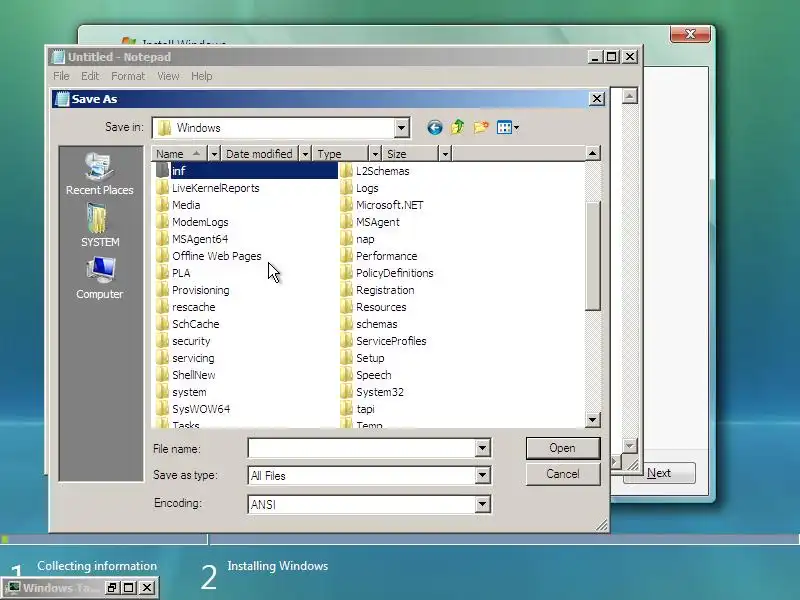The width and height of the screenshot is (800, 600).
Task: Select the System32 folder
Action: (380, 392)
